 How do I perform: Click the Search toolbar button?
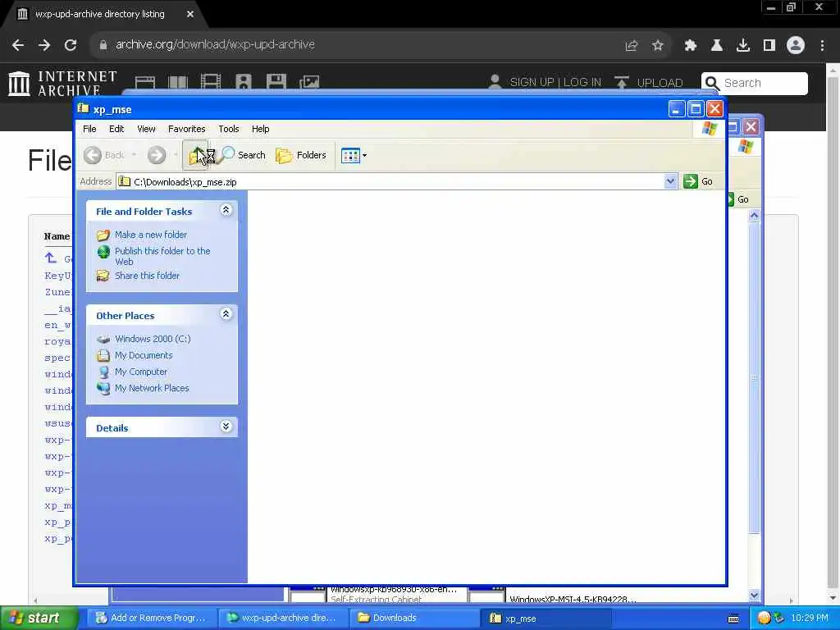coord(243,155)
